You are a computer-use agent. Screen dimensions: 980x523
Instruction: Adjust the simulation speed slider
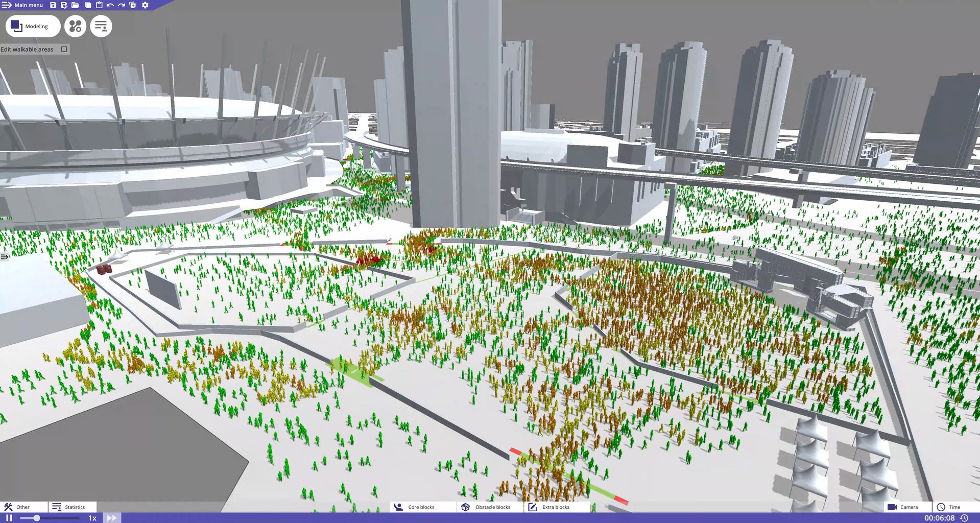coord(49,518)
